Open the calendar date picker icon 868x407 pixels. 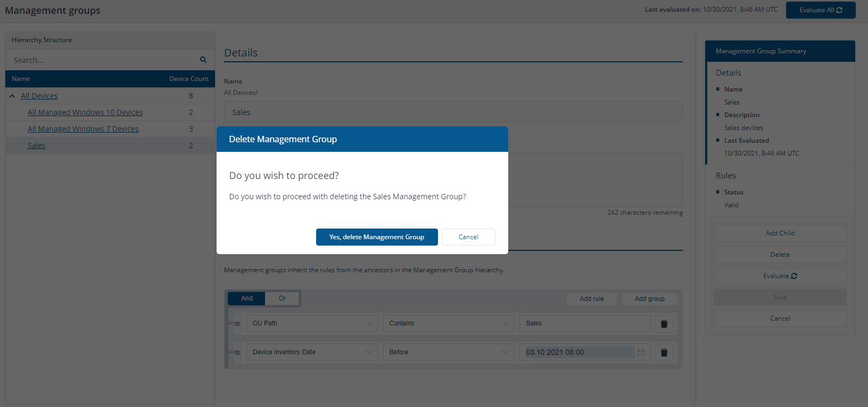(x=641, y=352)
